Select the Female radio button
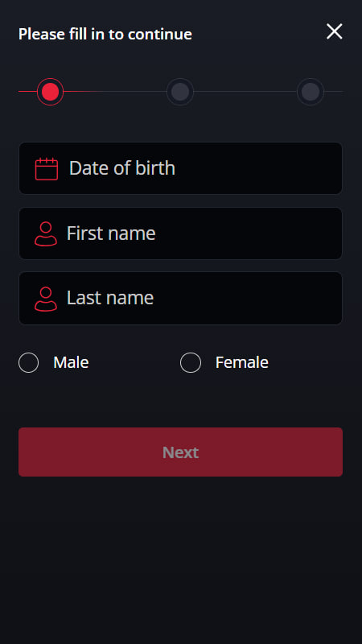Screen dimensions: 362x644 tap(191, 363)
